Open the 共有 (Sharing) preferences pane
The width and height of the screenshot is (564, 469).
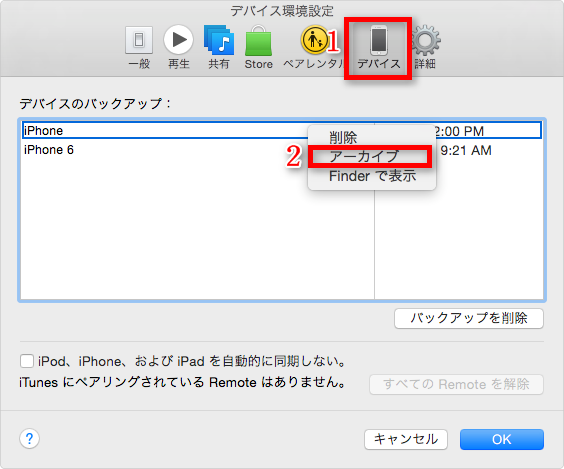(x=219, y=47)
